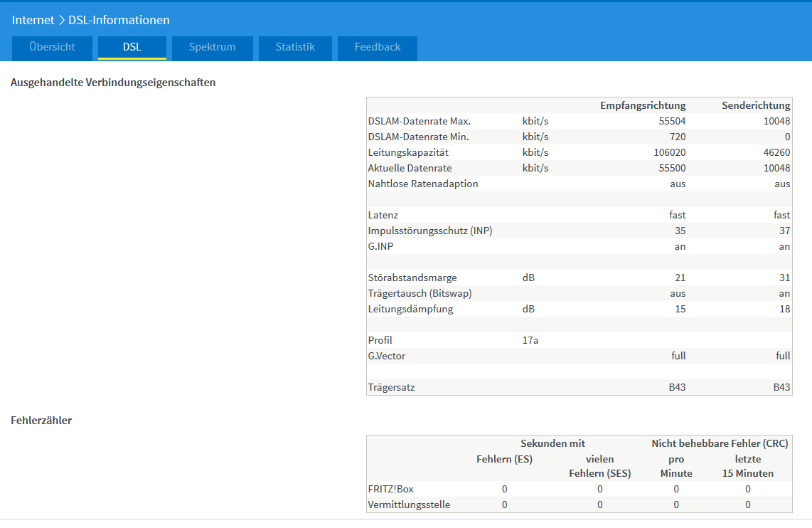Select the Impulsstörungsschutz (INP) label
This screenshot has height=528, width=812.
[430, 231]
